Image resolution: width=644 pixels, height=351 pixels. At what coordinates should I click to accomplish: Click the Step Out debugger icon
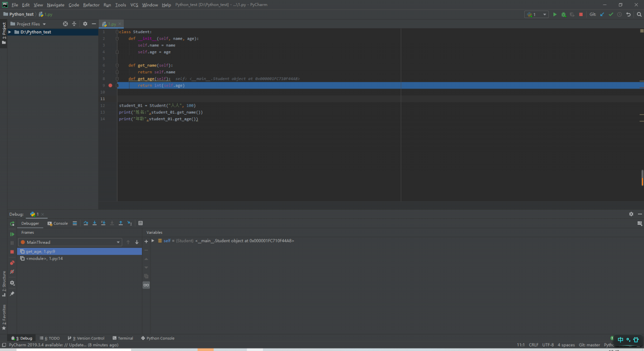click(121, 223)
